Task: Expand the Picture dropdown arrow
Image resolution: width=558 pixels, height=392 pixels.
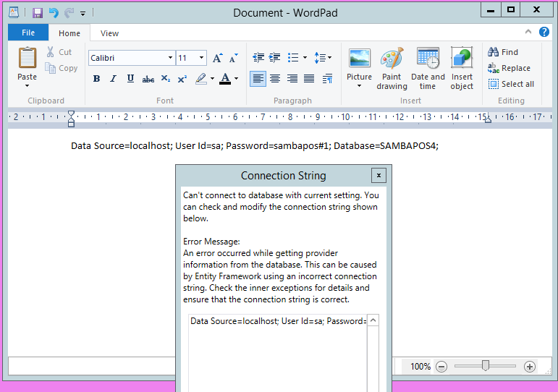Action: pyautogui.click(x=359, y=86)
